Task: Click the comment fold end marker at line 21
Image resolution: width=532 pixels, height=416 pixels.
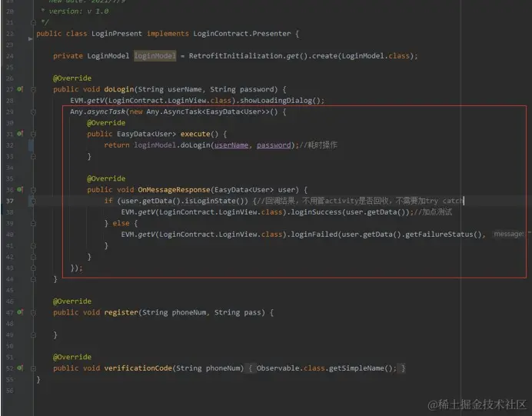Action: [33, 23]
